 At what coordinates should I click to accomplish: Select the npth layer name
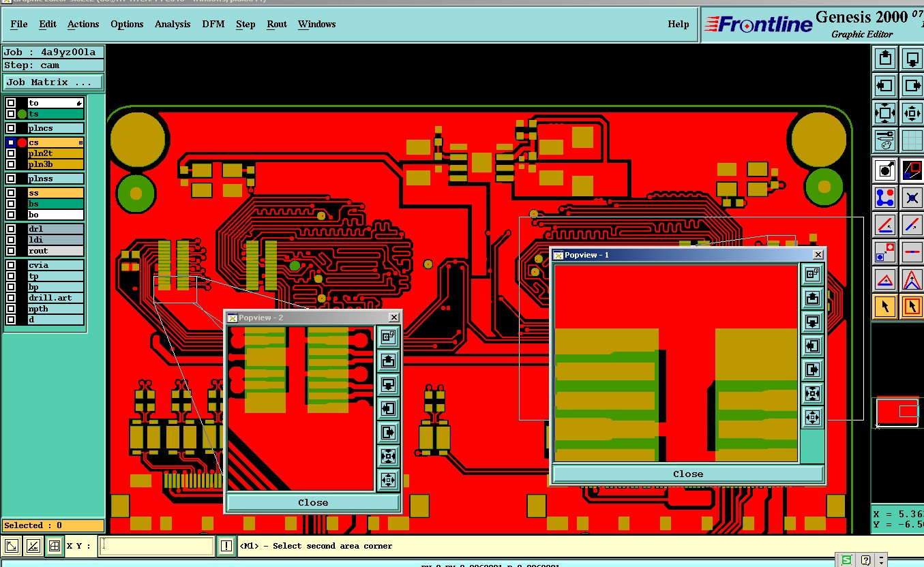(x=55, y=309)
